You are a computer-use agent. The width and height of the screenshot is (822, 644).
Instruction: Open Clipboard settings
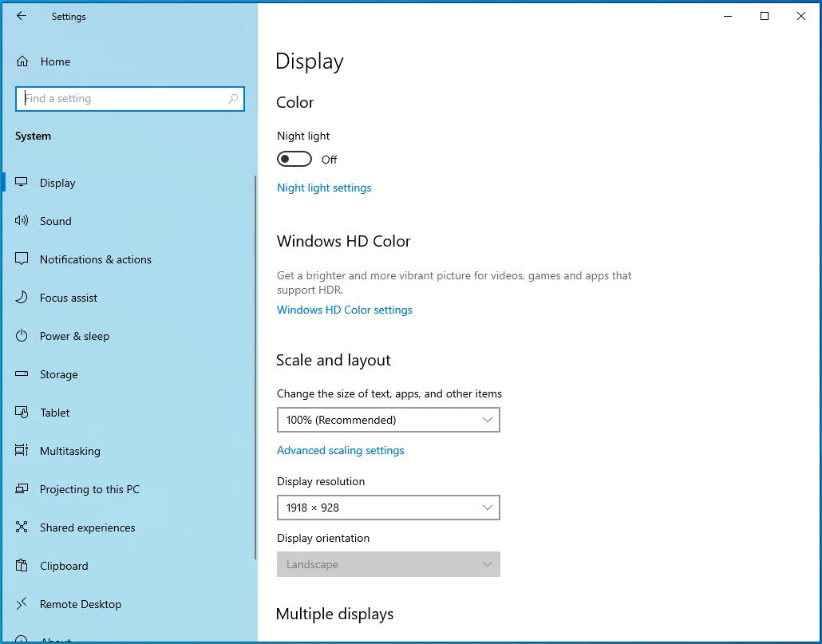pos(129,566)
